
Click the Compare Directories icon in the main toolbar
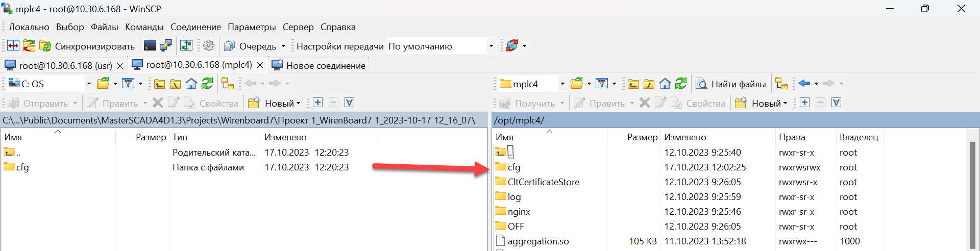coord(13,46)
